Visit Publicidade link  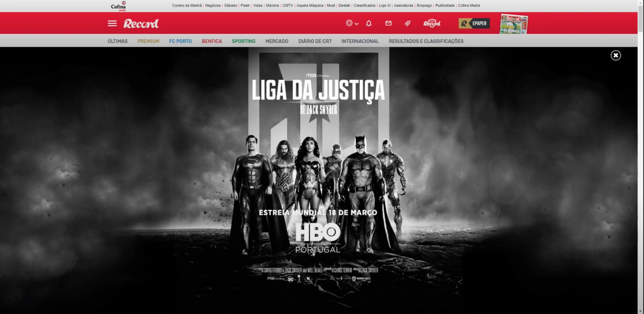pyautogui.click(x=445, y=5)
